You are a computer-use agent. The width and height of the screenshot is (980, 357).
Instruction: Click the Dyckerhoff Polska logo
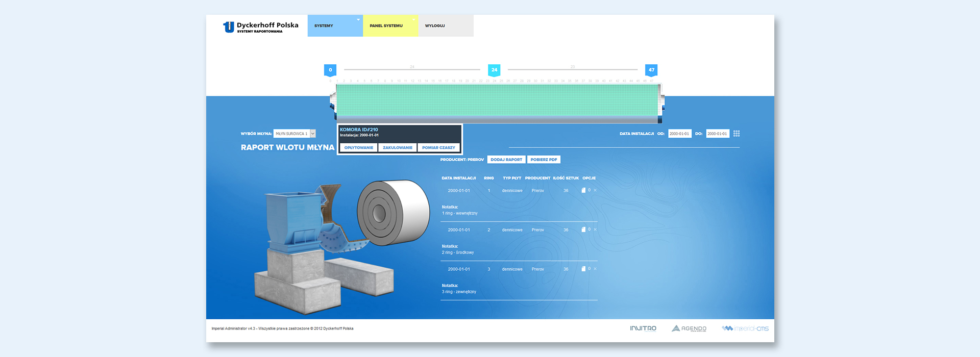(x=260, y=27)
